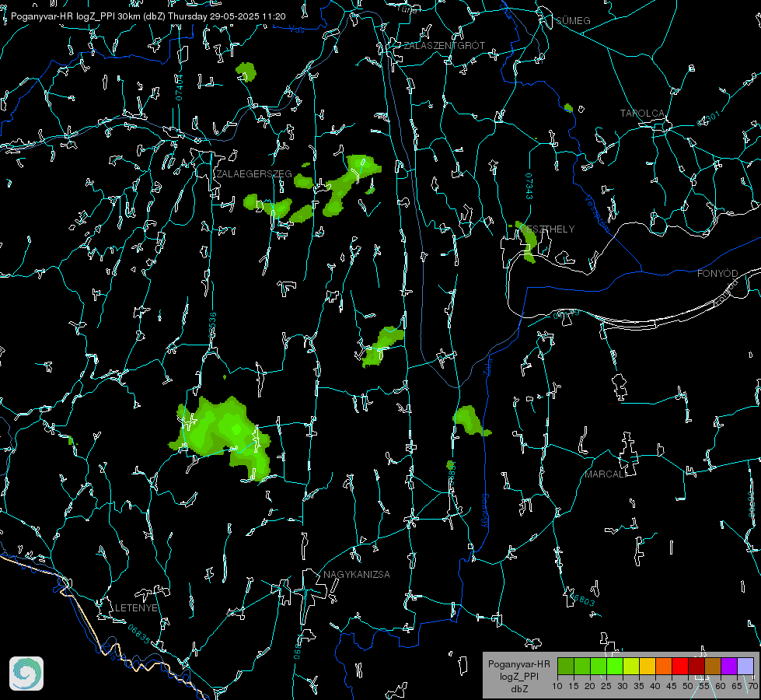Click the NAGYKANIZSA city label
The height and width of the screenshot is (700, 761).
pyautogui.click(x=357, y=574)
